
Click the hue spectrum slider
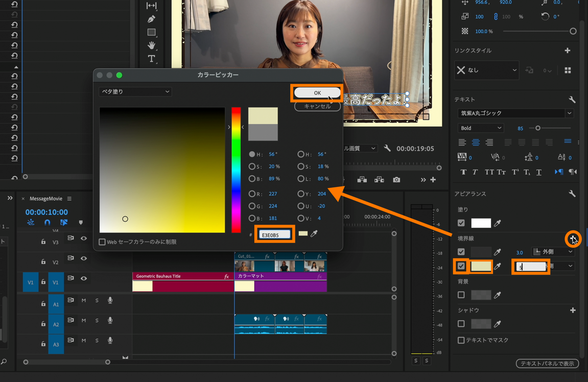236,170
